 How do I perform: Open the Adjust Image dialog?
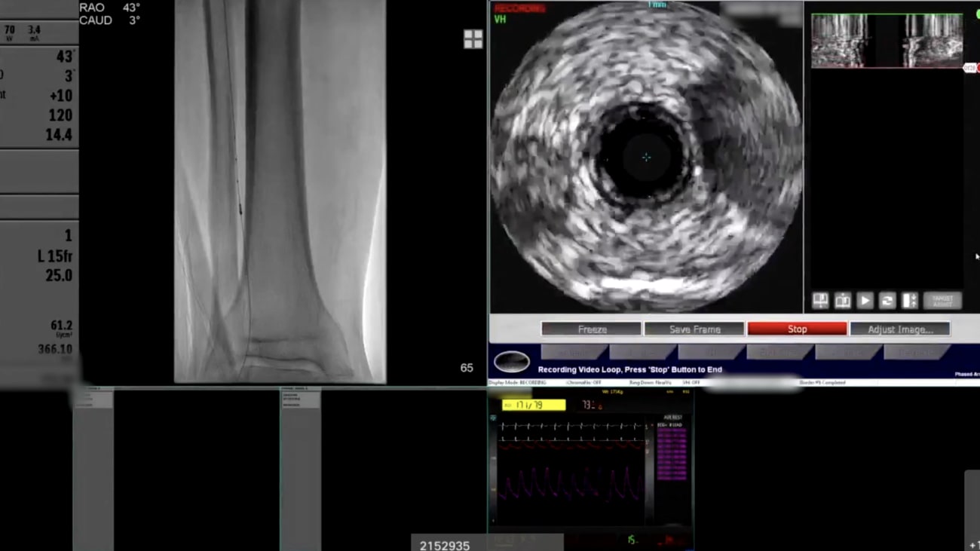click(900, 328)
